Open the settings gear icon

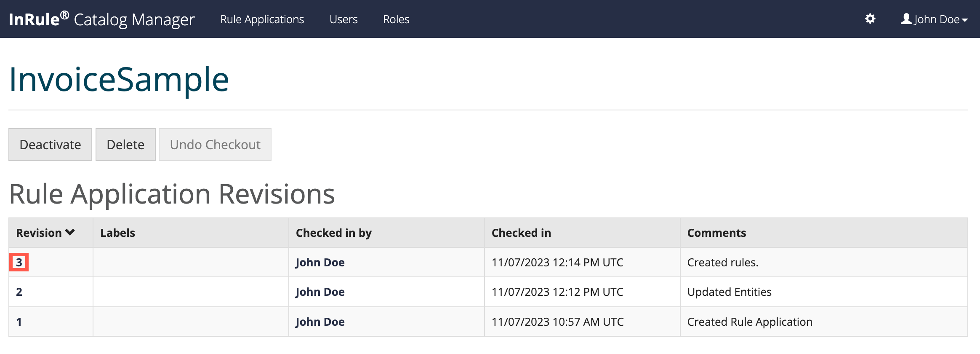pyautogui.click(x=870, y=19)
